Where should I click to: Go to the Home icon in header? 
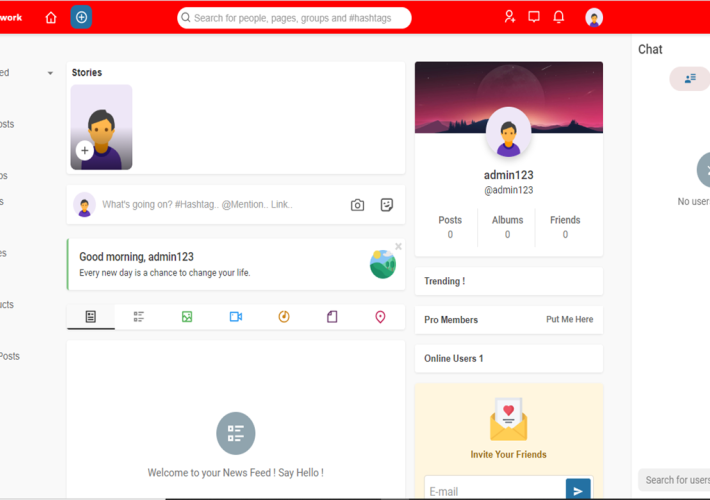[x=51, y=18]
